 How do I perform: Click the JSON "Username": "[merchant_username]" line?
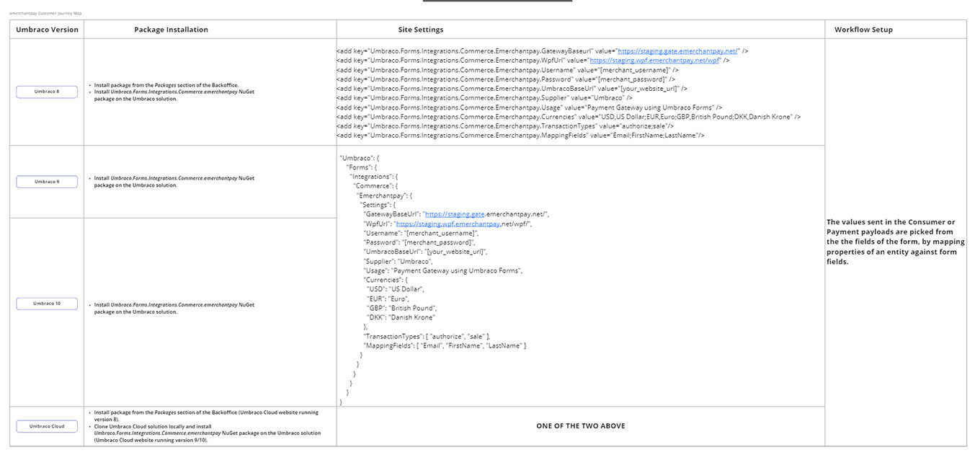click(422, 233)
